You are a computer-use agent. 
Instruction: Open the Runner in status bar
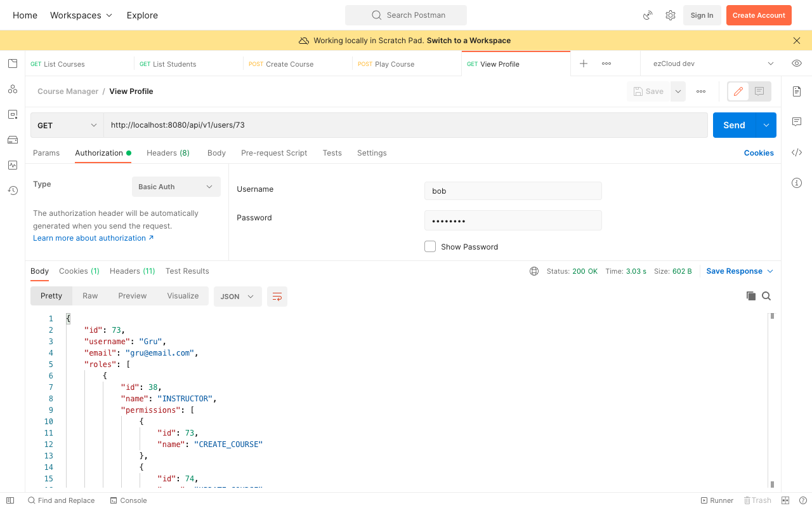pos(717,500)
